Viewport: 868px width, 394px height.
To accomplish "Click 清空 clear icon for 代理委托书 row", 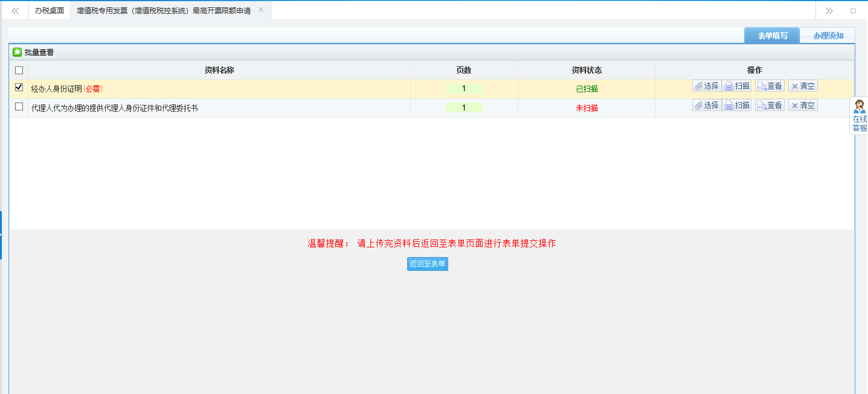I will pos(802,104).
